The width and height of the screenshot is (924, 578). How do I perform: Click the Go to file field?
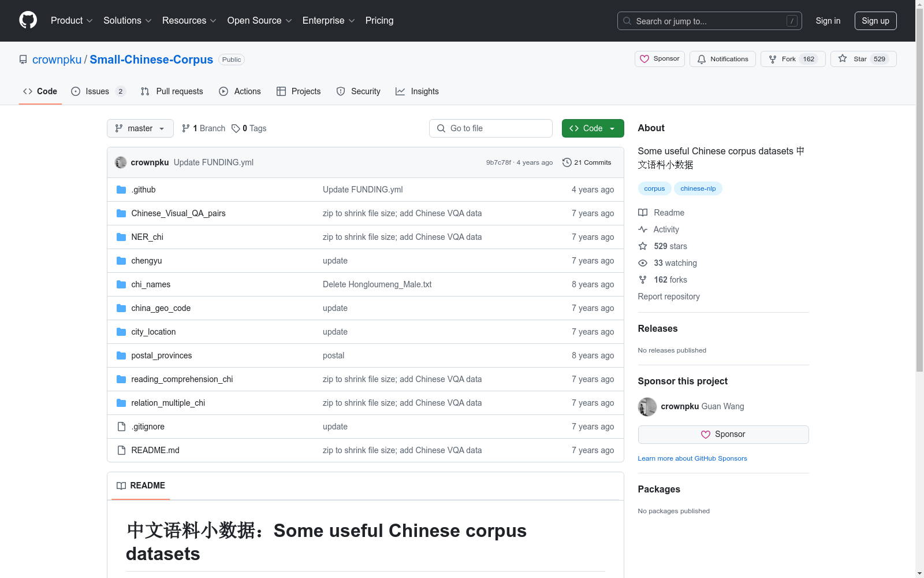pyautogui.click(x=491, y=128)
